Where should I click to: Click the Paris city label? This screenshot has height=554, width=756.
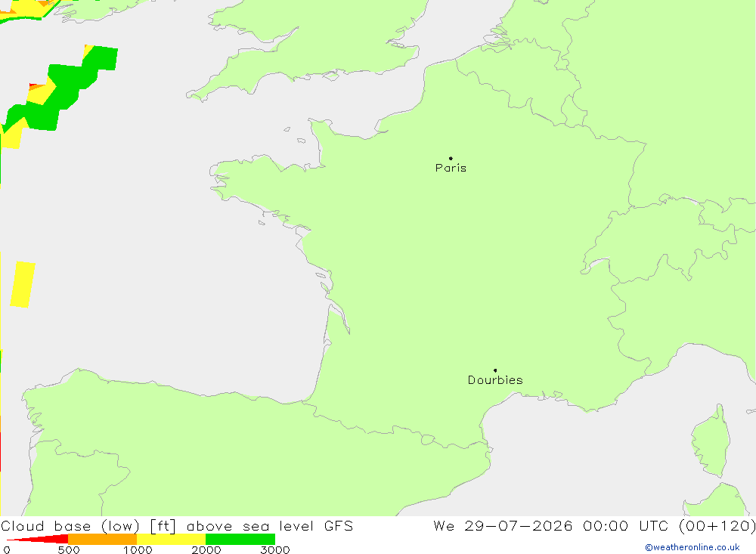pos(451,168)
